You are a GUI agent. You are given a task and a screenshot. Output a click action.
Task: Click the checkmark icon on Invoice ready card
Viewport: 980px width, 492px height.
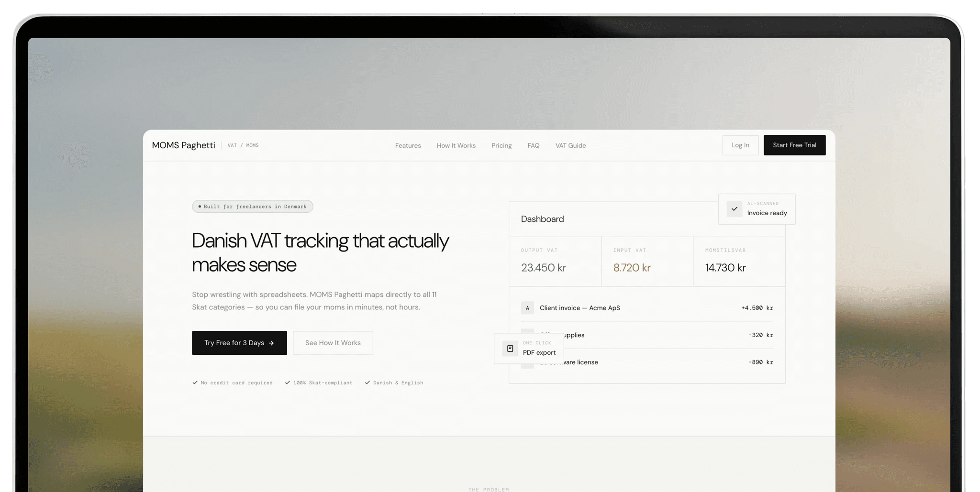pos(734,209)
